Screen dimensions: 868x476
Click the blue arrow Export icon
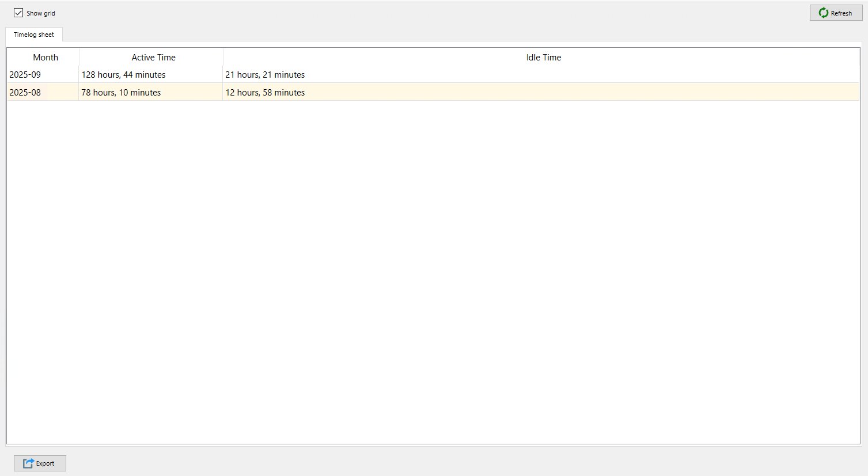(28, 463)
